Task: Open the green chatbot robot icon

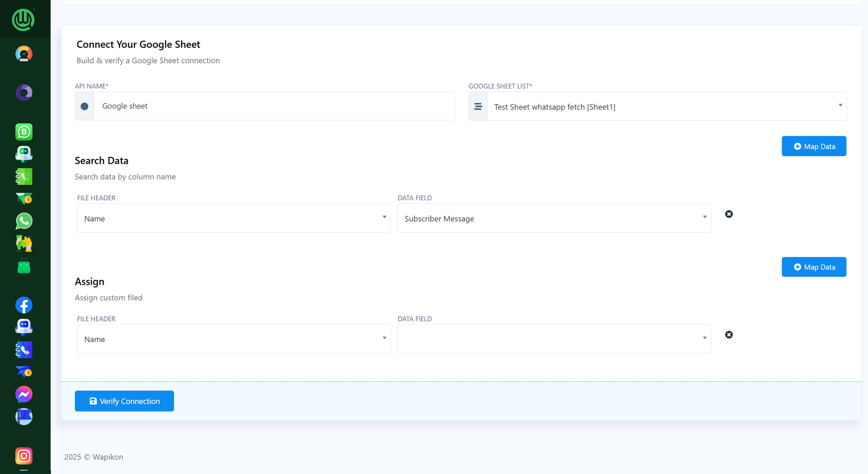Action: pyautogui.click(x=24, y=154)
